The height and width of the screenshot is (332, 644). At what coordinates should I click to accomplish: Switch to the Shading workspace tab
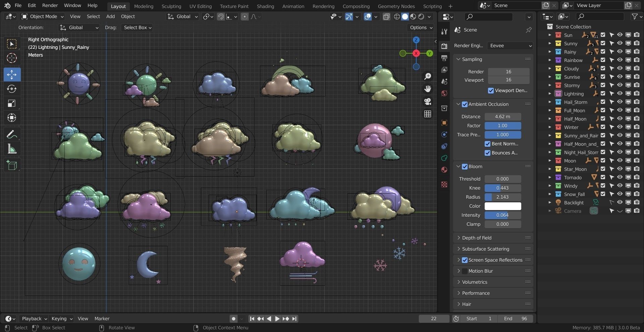click(265, 6)
